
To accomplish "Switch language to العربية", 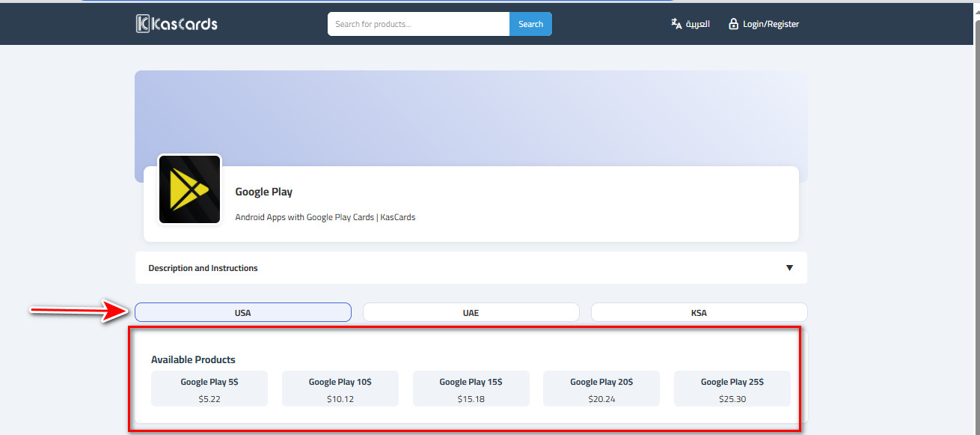I will coord(697,24).
